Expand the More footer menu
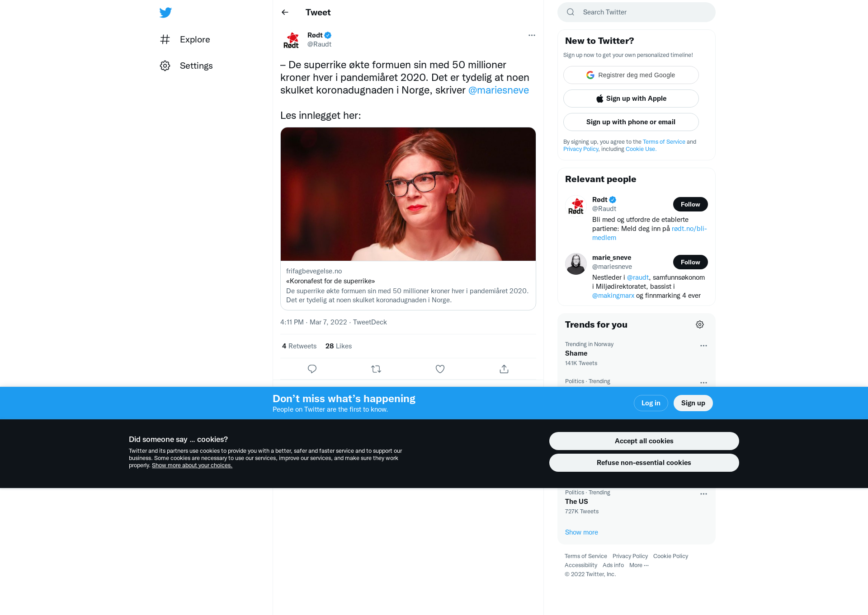 pos(639,565)
